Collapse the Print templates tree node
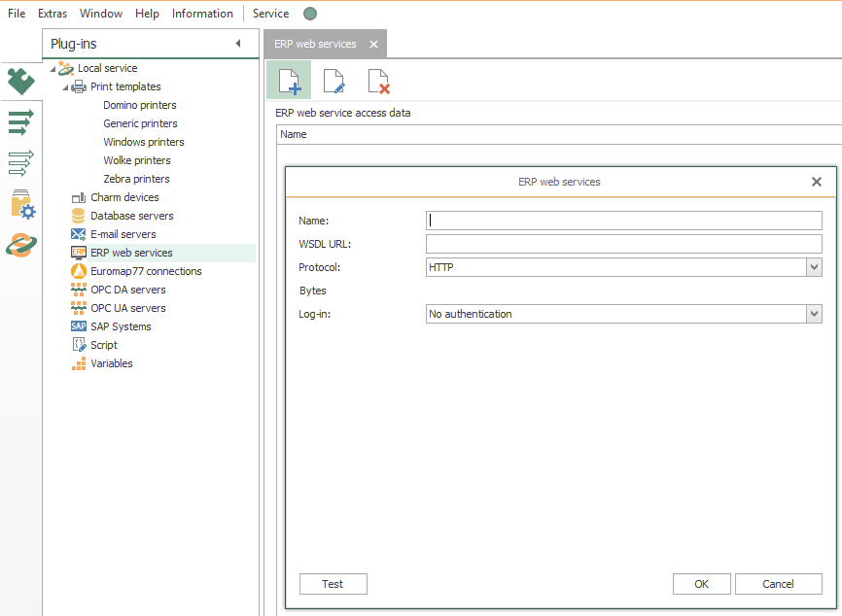Image resolution: width=842 pixels, height=616 pixels. (65, 87)
